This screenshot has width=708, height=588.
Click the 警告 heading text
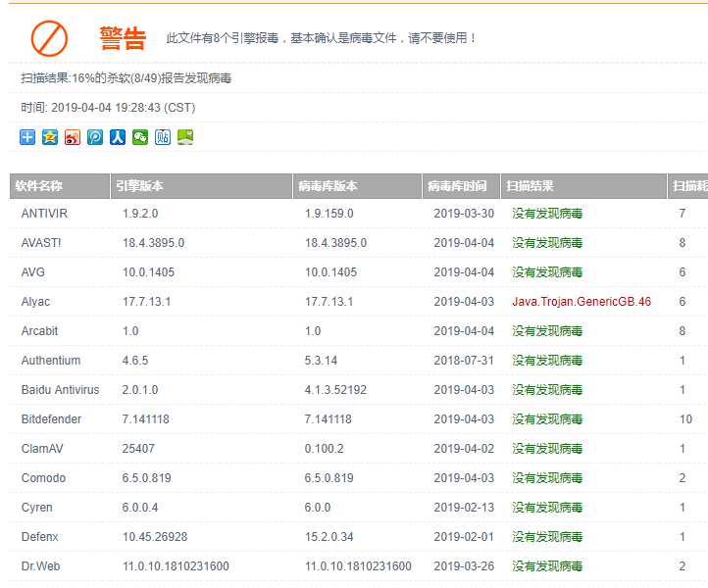coord(123,38)
